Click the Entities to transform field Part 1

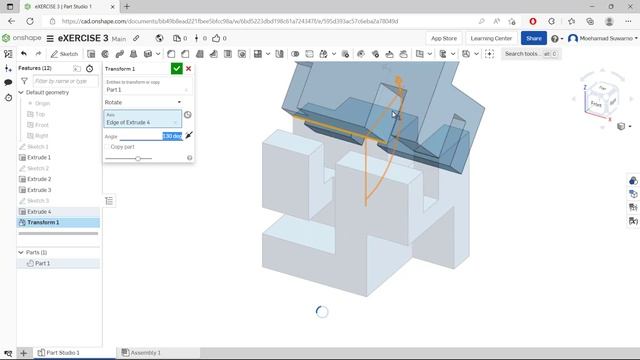pos(147,86)
